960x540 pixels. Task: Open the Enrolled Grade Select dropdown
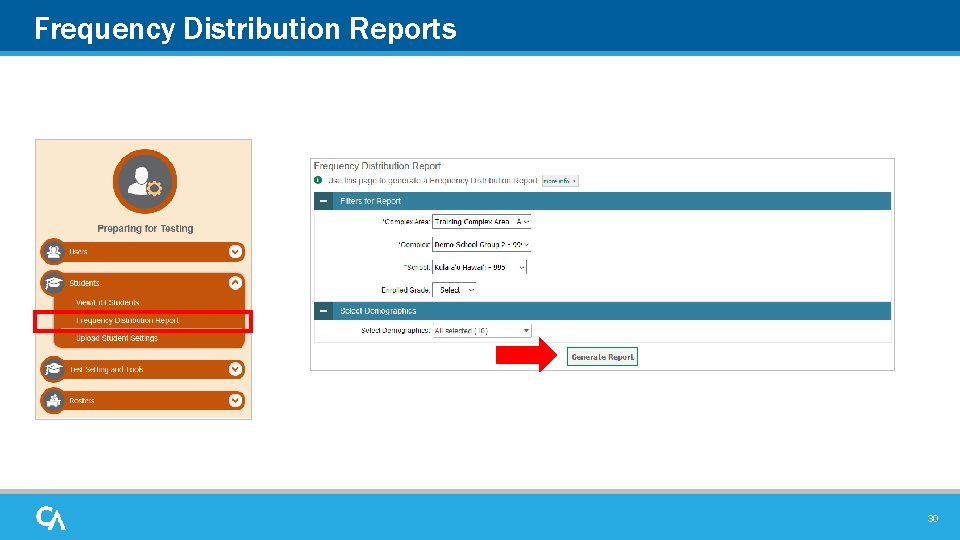point(454,290)
